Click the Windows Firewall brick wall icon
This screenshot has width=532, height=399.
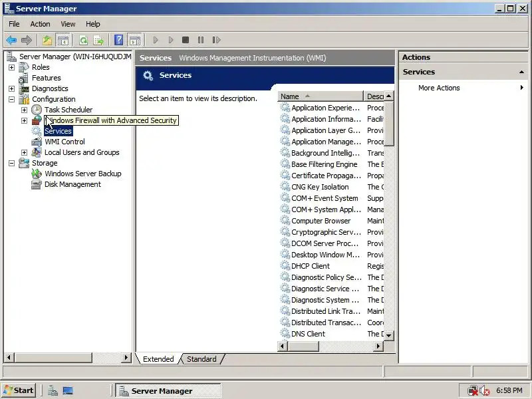coord(37,120)
